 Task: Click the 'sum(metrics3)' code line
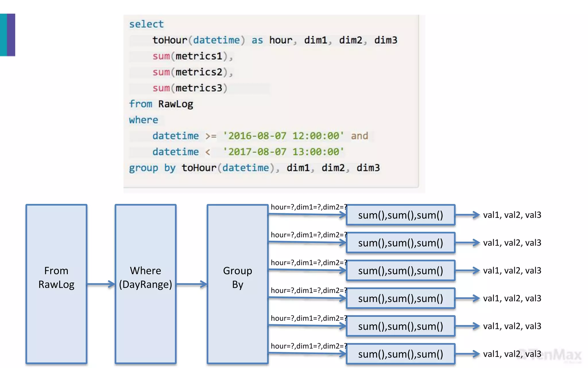190,88
